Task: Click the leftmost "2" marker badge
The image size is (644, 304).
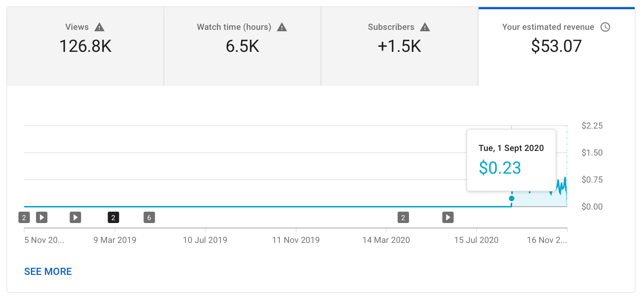Action: point(24,217)
